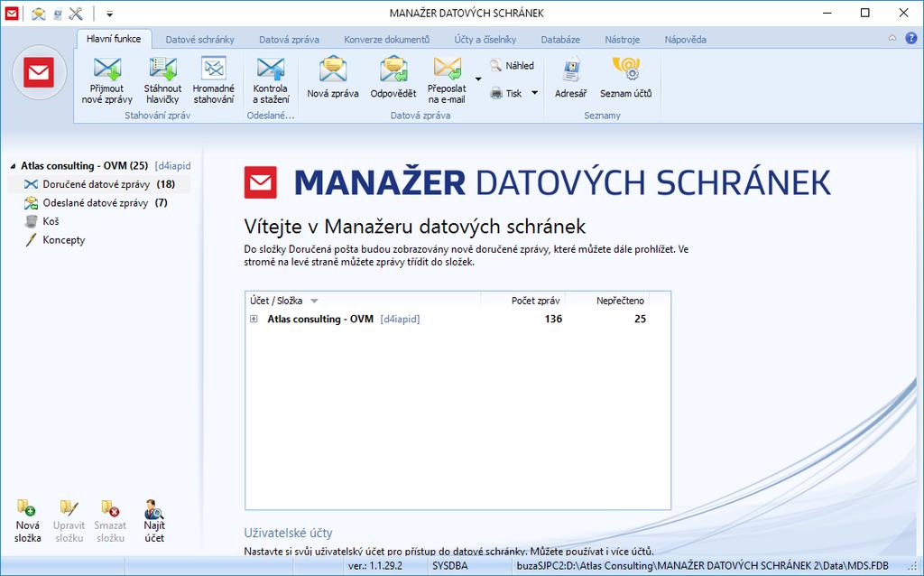Click Stáhnout hlavičky icon
This screenshot has width=924, height=576.
click(x=162, y=69)
